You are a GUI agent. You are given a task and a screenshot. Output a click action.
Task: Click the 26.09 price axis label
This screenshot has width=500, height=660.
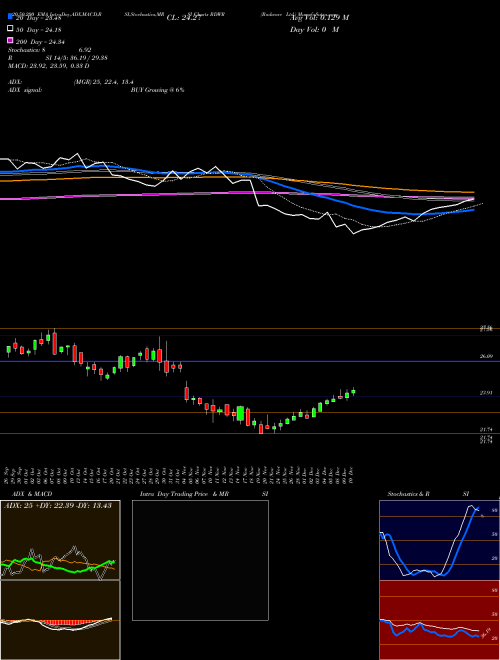486,356
